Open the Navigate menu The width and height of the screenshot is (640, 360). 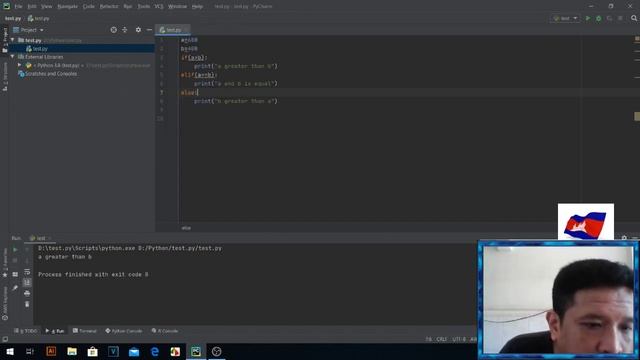pyautogui.click(x=67, y=7)
